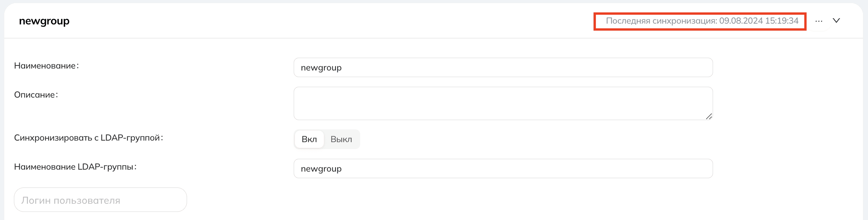Collapse the newgroup panel with the chevron
Image resolution: width=868 pixels, height=220 pixels.
pyautogui.click(x=836, y=21)
